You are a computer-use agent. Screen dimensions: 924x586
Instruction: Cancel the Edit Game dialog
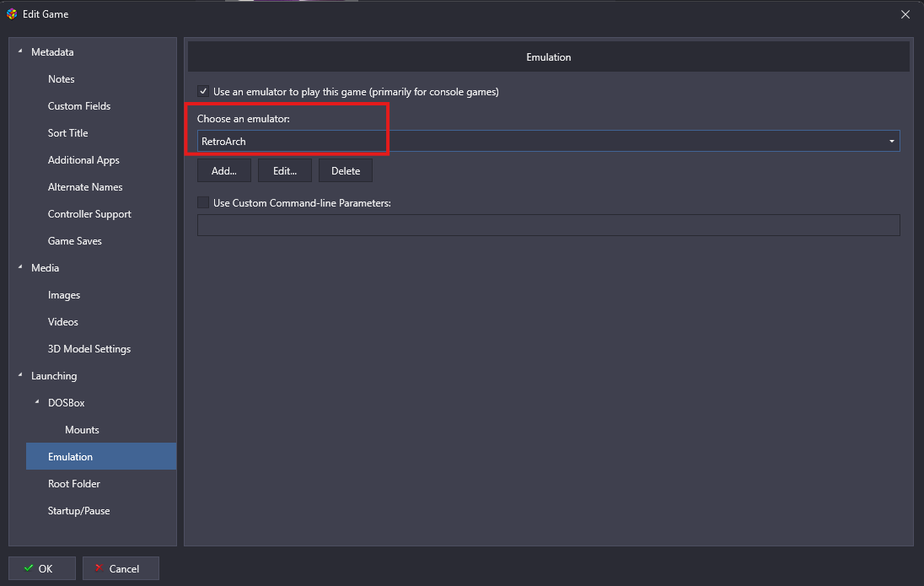121,568
